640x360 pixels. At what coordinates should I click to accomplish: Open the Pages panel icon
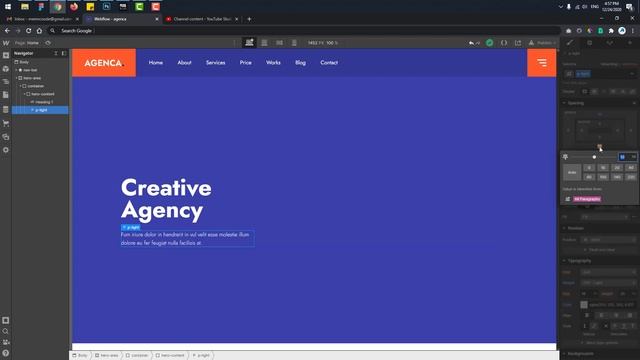click(x=6, y=95)
